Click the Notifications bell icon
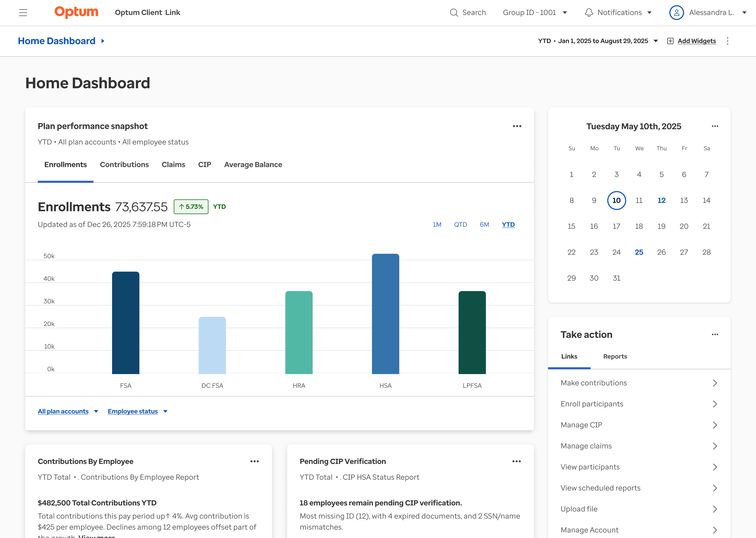Viewport: 756px width, 538px height. (589, 13)
